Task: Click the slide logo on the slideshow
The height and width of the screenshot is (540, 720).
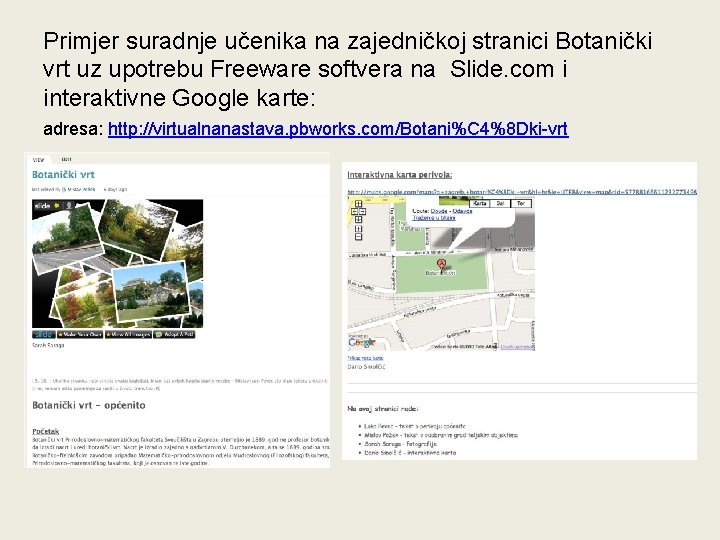Action: click(x=43, y=205)
